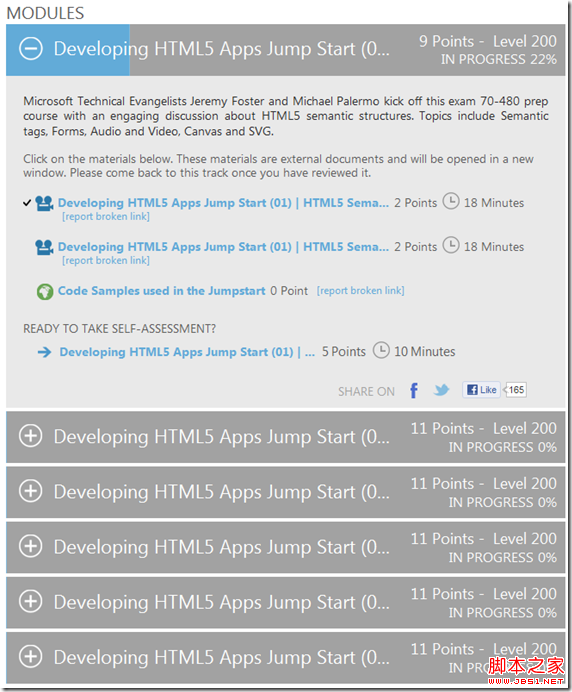Click 'IN PROGRESS 0%' on the second module
The image size is (572, 692).
coord(503,448)
